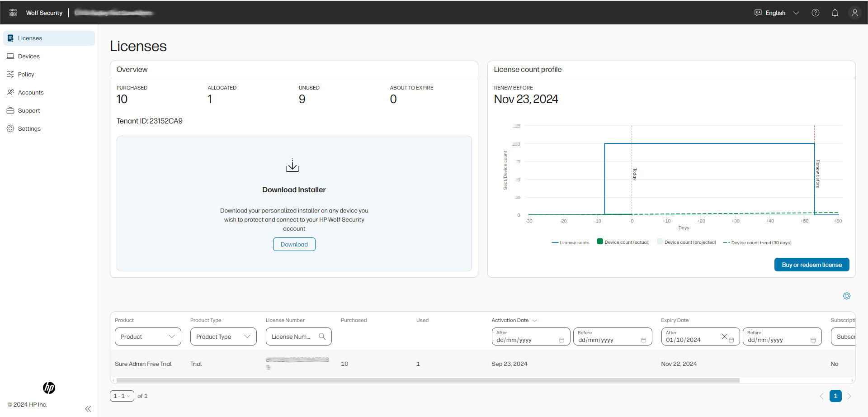Open the Policy sidebar item

26,74
